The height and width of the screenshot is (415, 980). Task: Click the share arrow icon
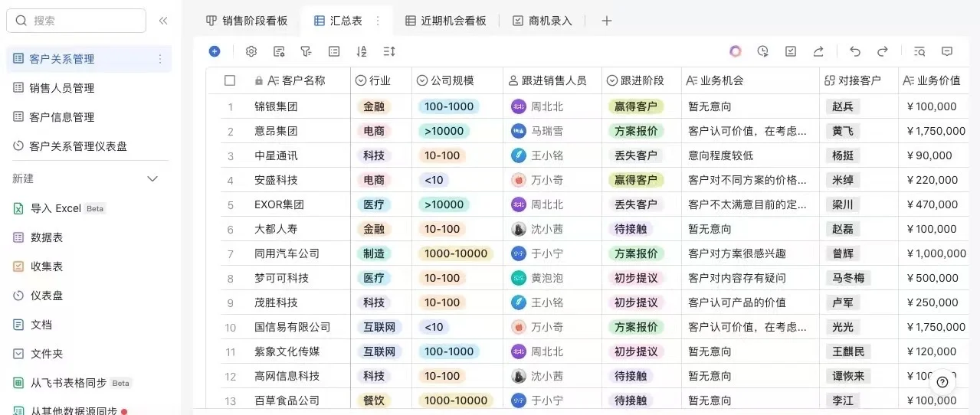[818, 51]
